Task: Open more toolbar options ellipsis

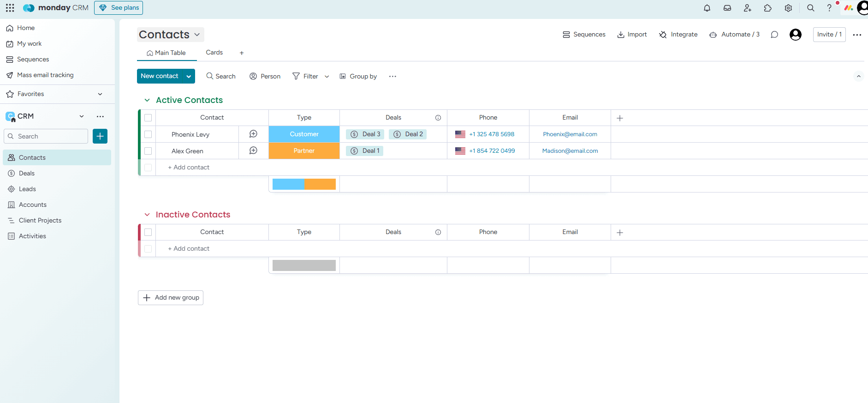Action: click(392, 76)
